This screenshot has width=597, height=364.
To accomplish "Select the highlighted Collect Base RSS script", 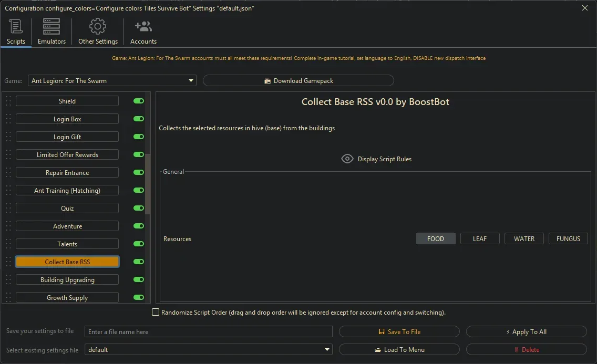I will 67,262.
